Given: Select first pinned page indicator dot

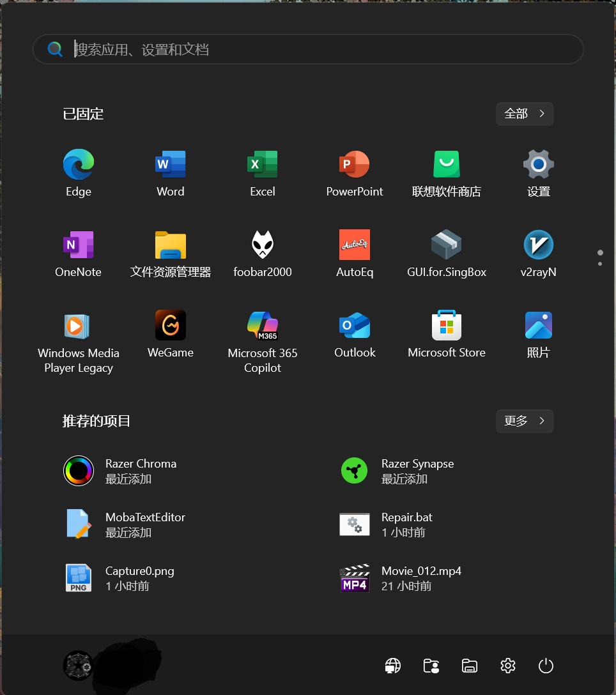Looking at the screenshot, I should click(600, 253).
